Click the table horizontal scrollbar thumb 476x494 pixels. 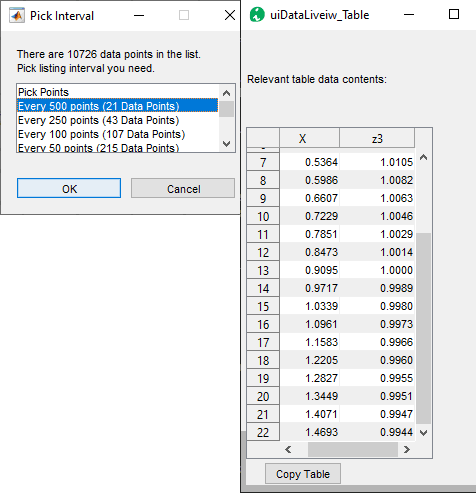click(353, 450)
